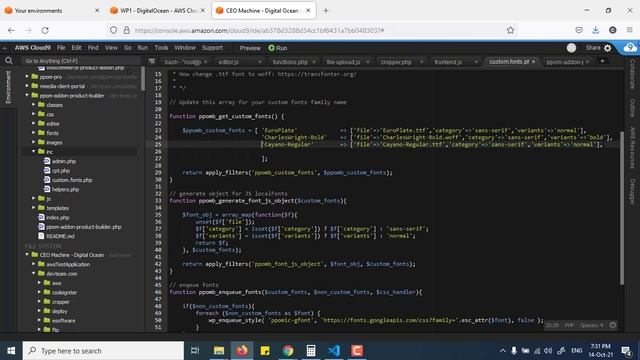The height and width of the screenshot is (360, 640).
Task: Collapse the inc folder
Action: [x=34, y=151]
